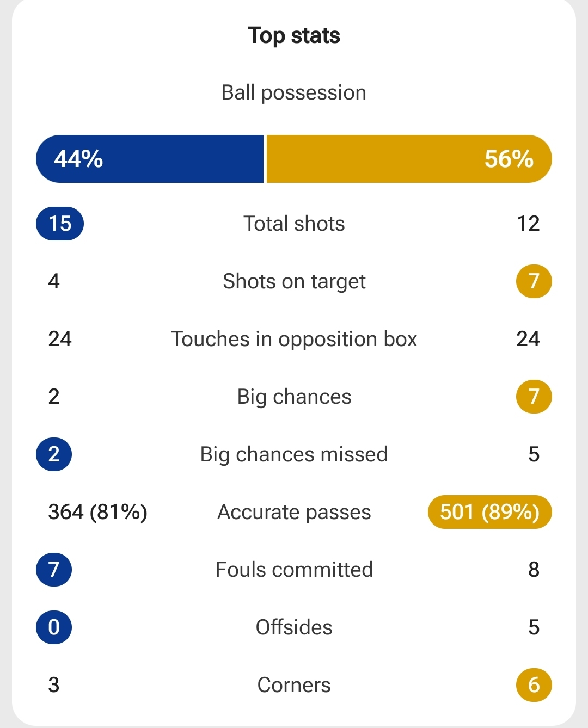Open the Total shots stat row
Image resolution: width=588 pixels, height=728 pixels.
point(294,224)
